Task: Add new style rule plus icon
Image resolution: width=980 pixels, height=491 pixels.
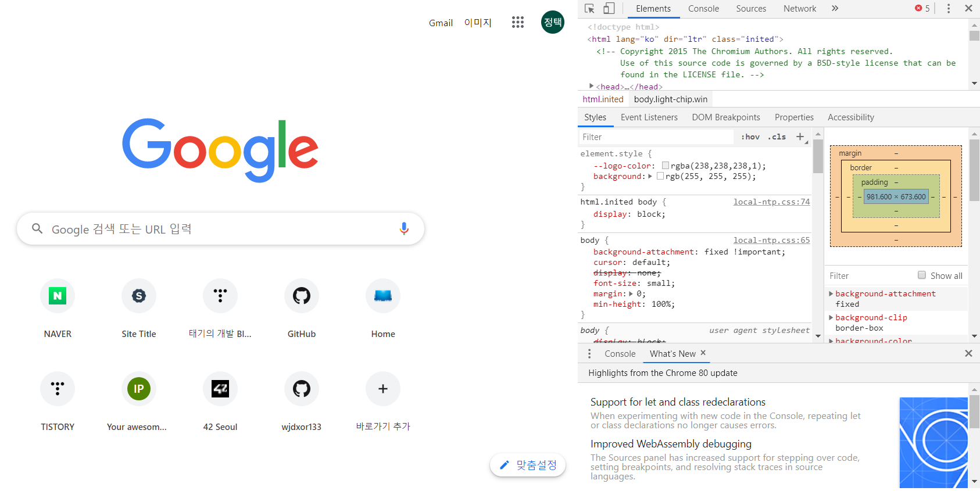Action: (x=800, y=137)
